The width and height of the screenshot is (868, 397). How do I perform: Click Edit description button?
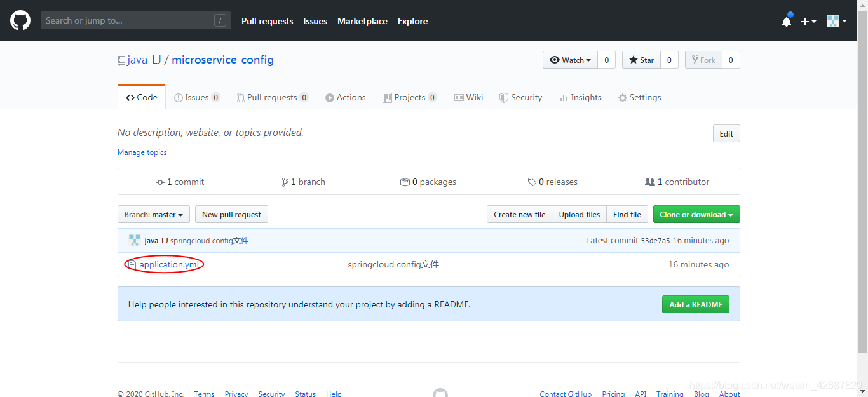[x=726, y=133]
